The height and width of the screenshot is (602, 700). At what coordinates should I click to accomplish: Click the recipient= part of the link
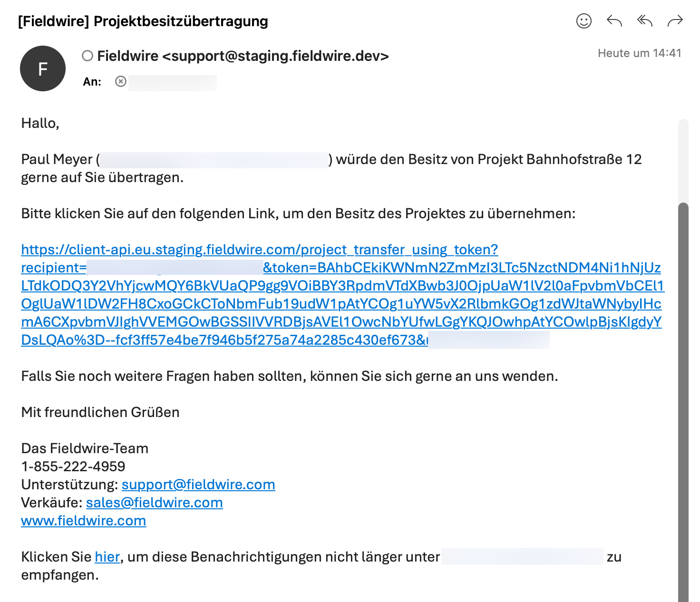[x=54, y=268]
